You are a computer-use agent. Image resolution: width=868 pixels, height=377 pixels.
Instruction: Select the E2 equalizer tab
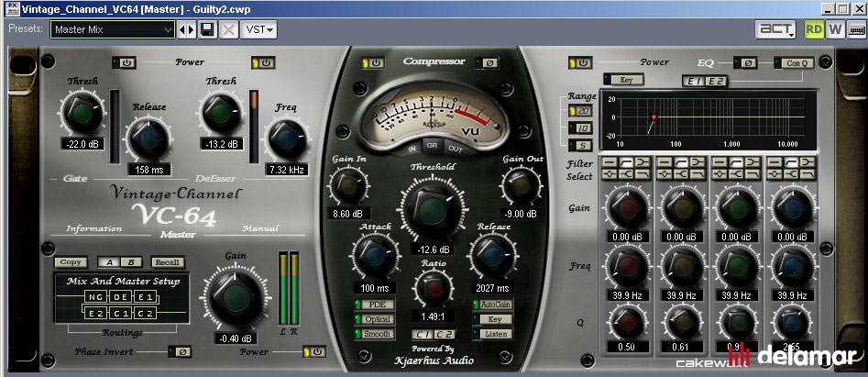[718, 82]
